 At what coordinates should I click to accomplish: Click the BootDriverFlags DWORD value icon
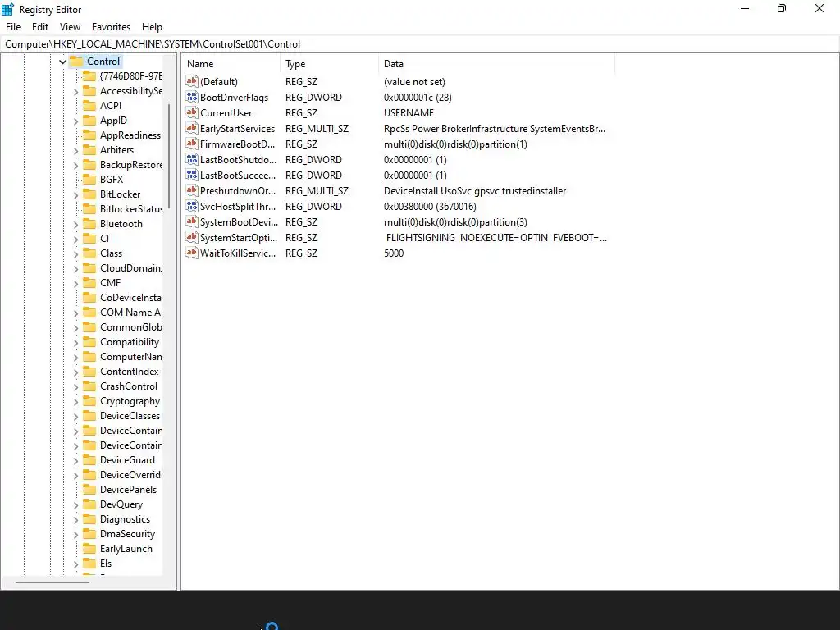point(192,97)
